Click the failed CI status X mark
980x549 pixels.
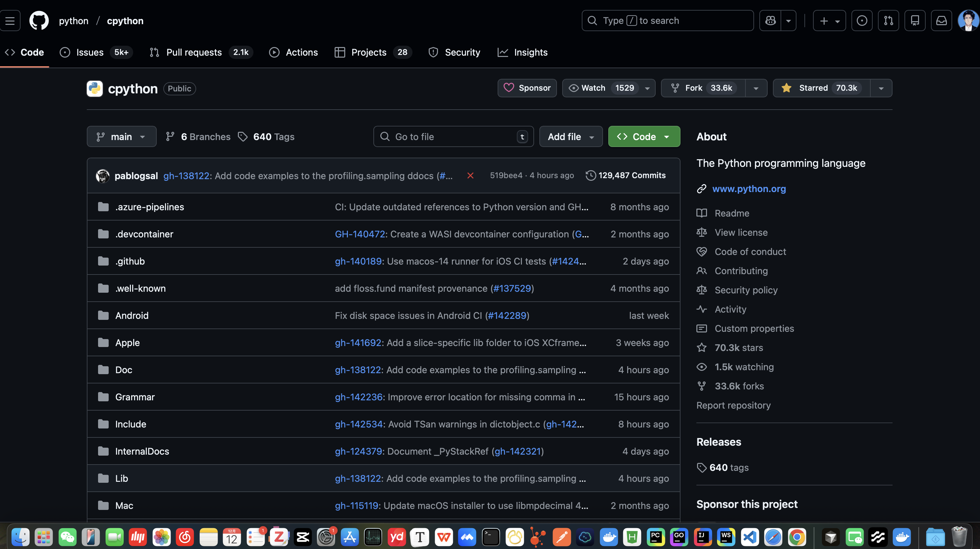click(470, 175)
